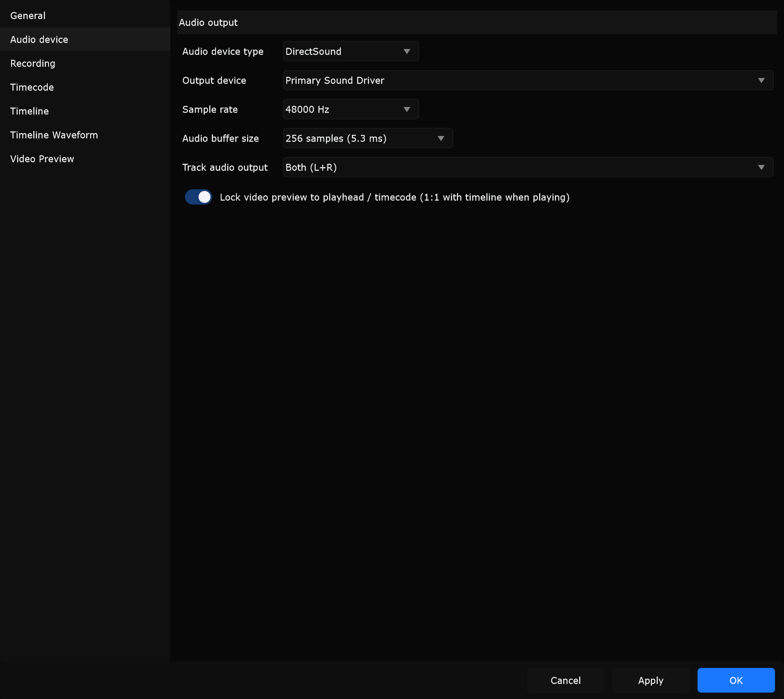Open Timecode preferences
This screenshot has height=699, width=784.
tap(85, 87)
